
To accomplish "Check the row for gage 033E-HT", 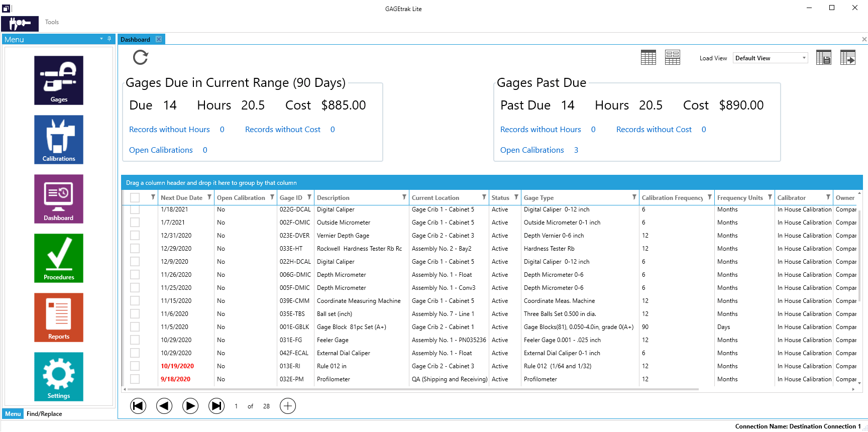I will tap(135, 248).
